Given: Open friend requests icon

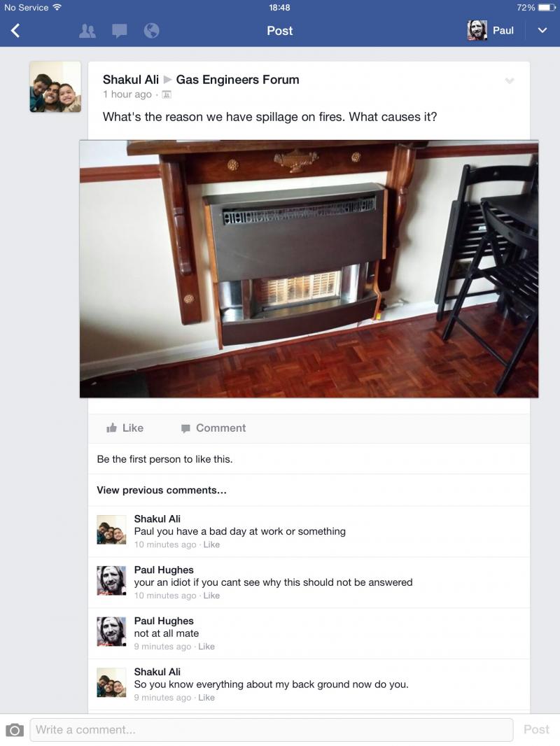Looking at the screenshot, I should point(87,31).
